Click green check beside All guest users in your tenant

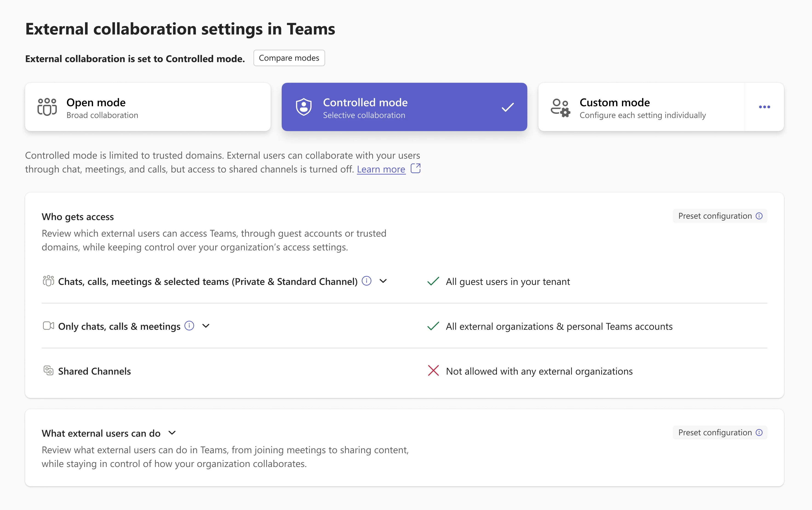[433, 281]
